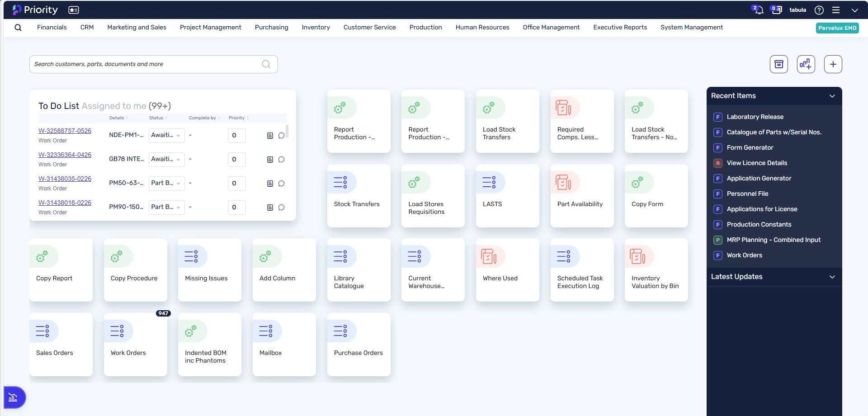Open the Inventory Valuation by Bin tile

656,270
